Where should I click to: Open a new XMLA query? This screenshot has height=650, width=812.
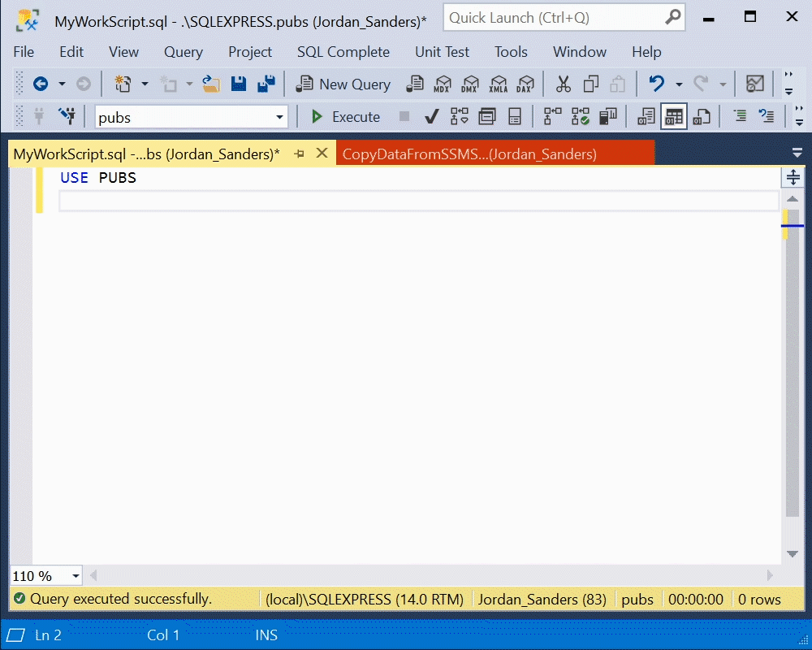(499, 84)
